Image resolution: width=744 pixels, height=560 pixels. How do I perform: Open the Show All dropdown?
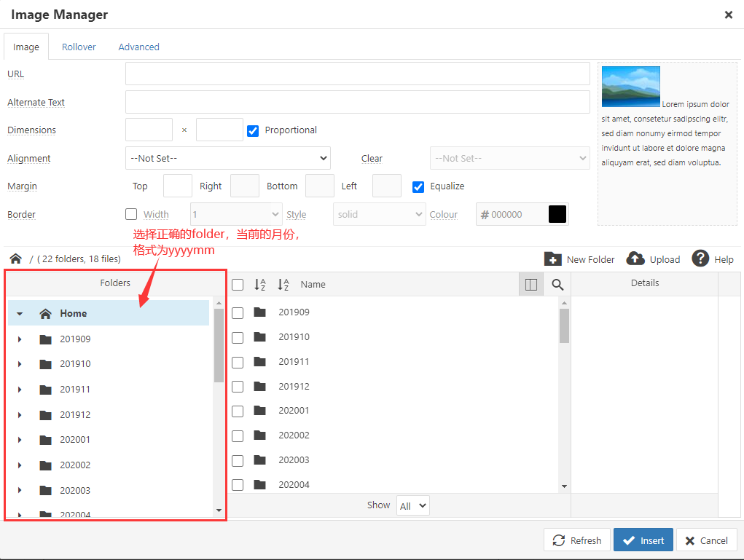pyautogui.click(x=412, y=506)
